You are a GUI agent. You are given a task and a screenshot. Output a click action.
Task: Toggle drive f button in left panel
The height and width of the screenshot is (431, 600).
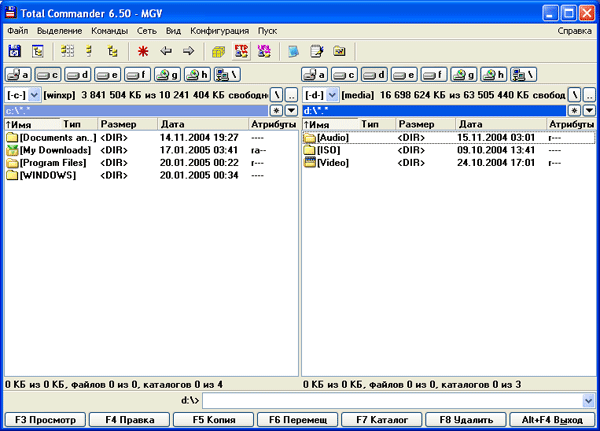click(137, 75)
